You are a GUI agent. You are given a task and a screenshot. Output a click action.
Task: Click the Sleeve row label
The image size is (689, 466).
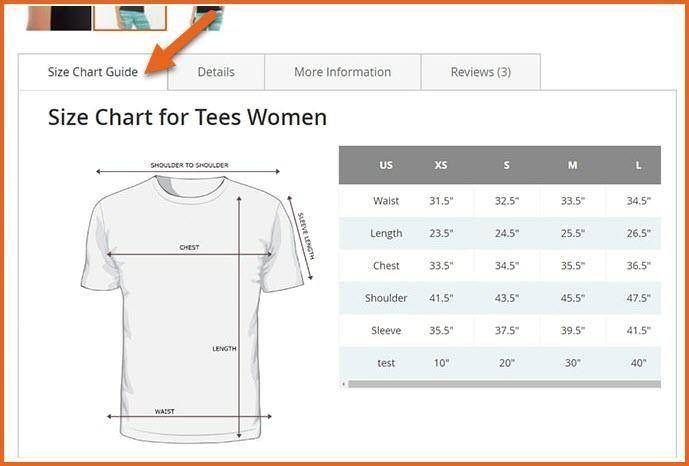[x=386, y=330]
